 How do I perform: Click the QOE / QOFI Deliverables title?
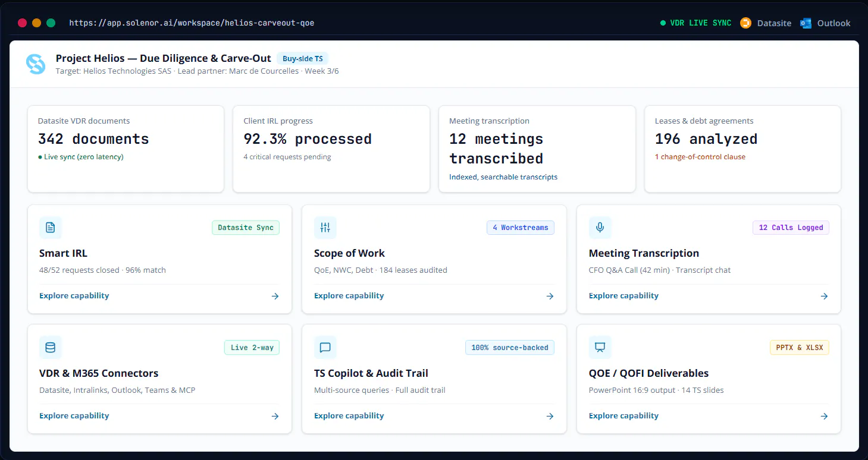(x=648, y=373)
